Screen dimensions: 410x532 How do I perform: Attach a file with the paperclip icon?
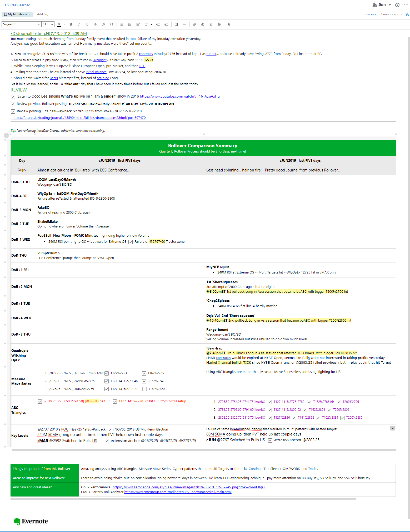(194, 24)
